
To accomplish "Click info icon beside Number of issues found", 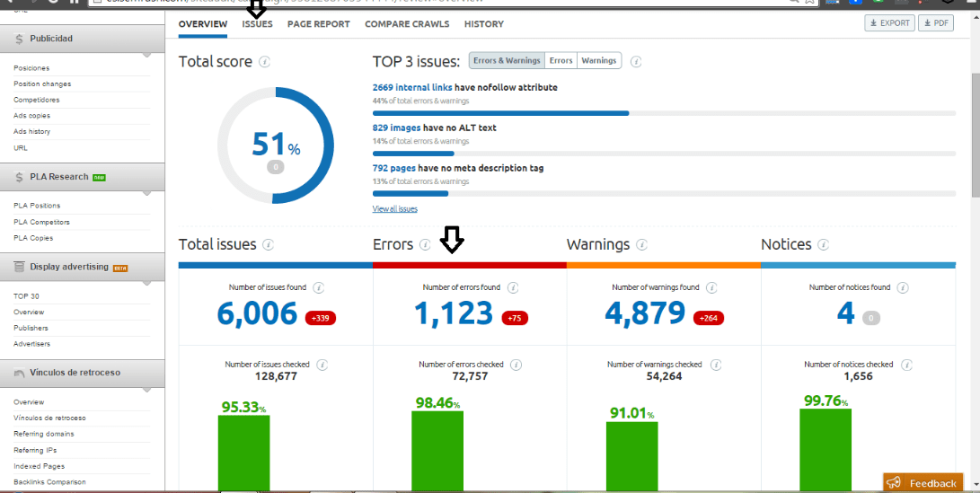I will tap(318, 288).
